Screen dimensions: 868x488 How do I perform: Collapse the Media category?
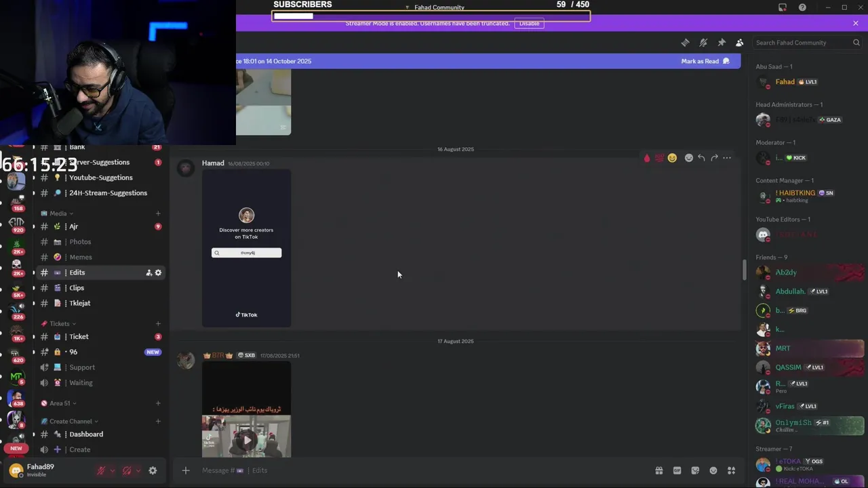click(57, 213)
